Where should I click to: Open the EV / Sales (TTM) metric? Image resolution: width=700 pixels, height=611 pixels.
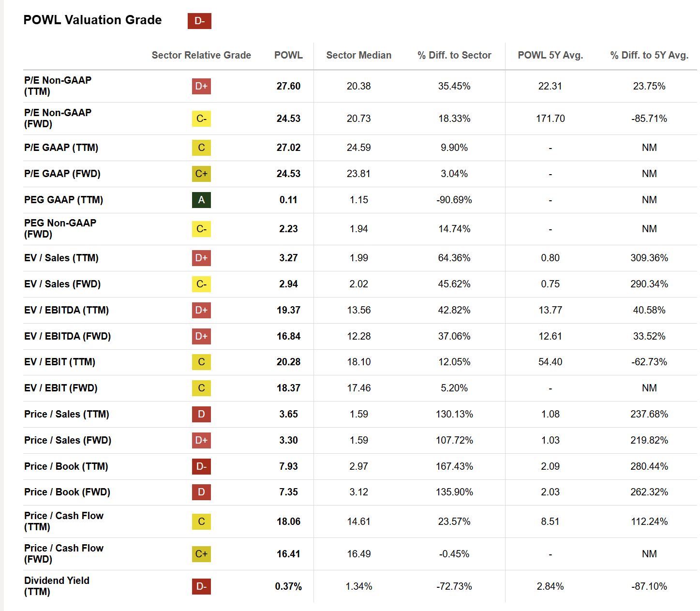[61, 258]
